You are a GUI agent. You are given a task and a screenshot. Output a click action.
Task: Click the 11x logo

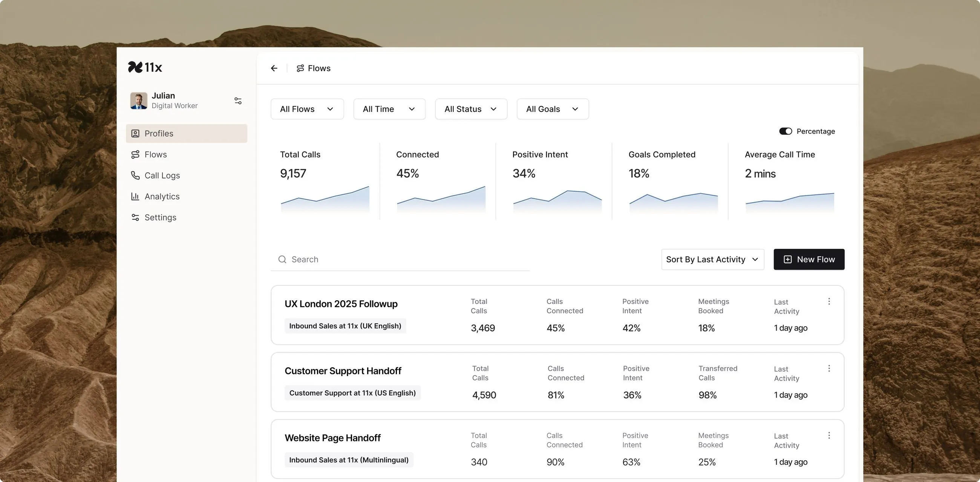point(145,67)
